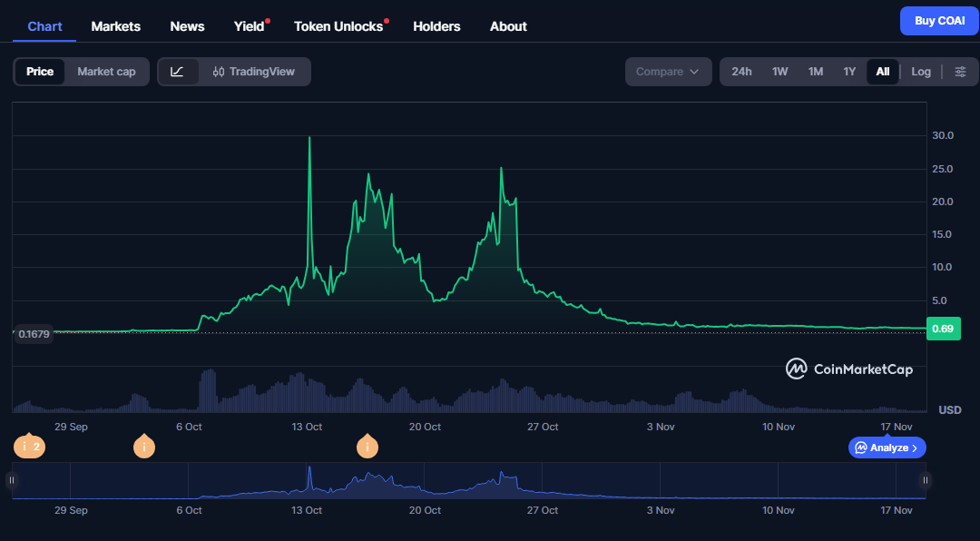Go to the Holders tab
Screen dimensions: 980x541
point(436,26)
